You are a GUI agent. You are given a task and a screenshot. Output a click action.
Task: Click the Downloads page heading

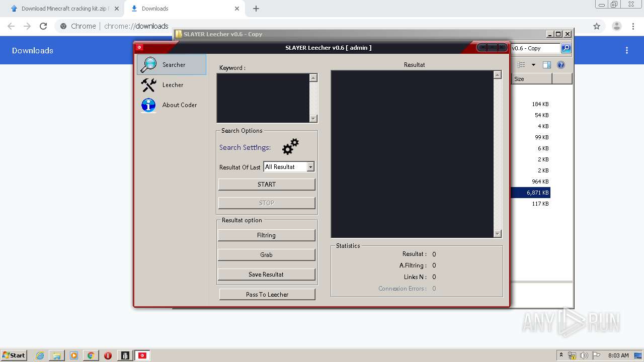point(33,50)
